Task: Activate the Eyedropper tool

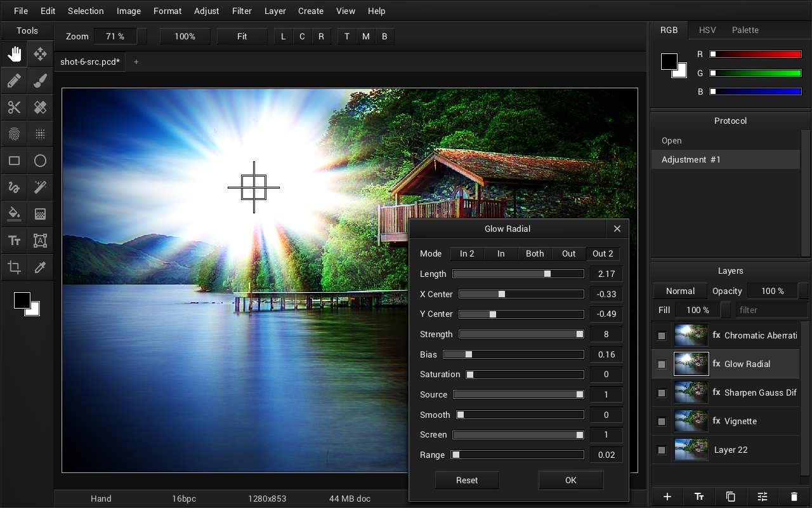Action: (x=40, y=267)
